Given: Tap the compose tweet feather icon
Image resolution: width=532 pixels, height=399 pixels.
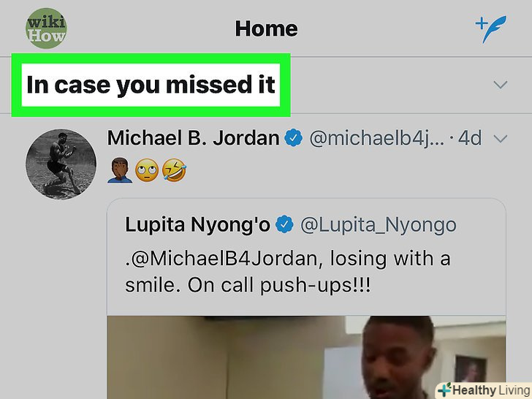Looking at the screenshot, I should [491, 28].
